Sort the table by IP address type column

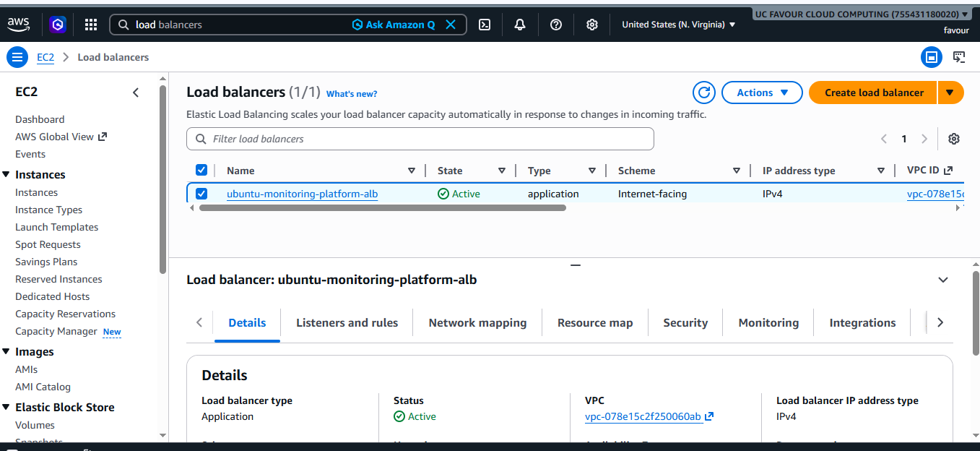pyautogui.click(x=881, y=171)
